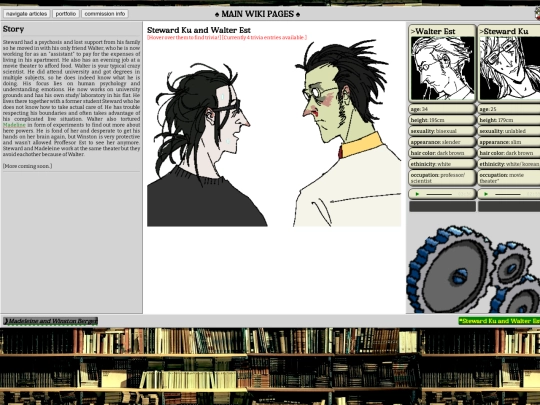540x405 pixels.
Task: Click Walter's ethnicity: white field
Action: tap(442, 164)
